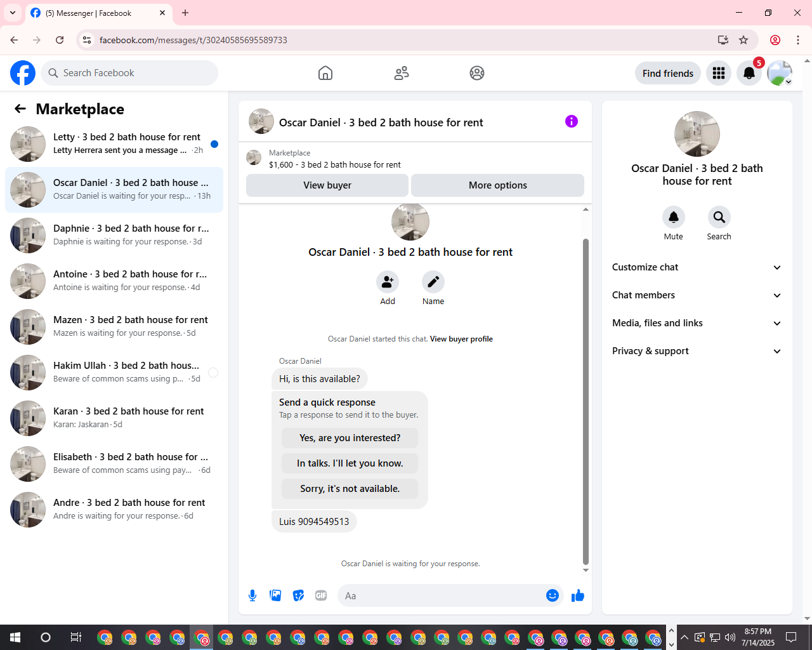Toggle the read circle on Hakim Ullah chat
This screenshot has width=812, height=650.
(213, 373)
